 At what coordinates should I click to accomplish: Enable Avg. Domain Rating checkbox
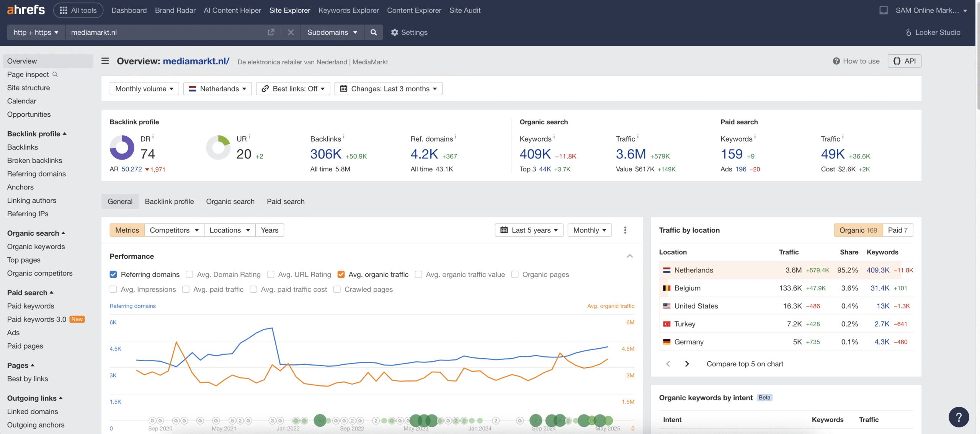tap(189, 274)
